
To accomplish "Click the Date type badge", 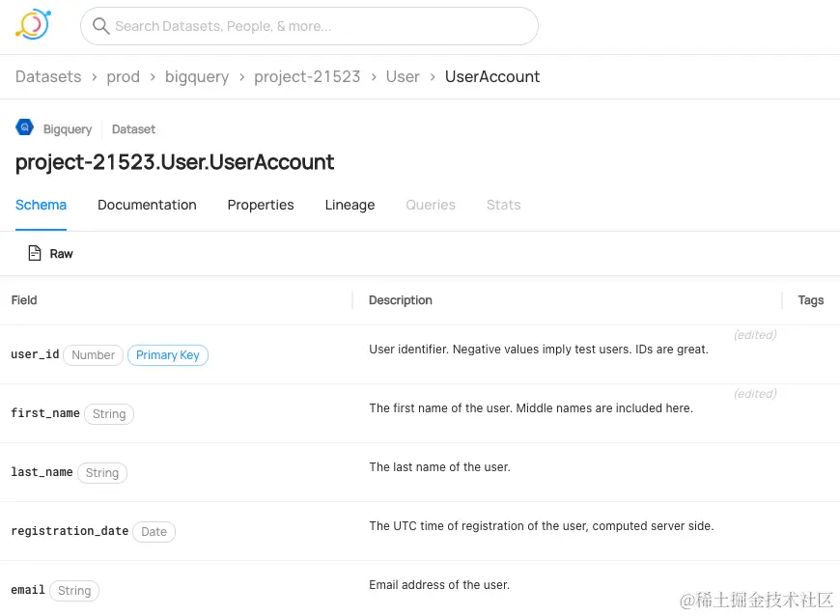I will pyautogui.click(x=154, y=531).
